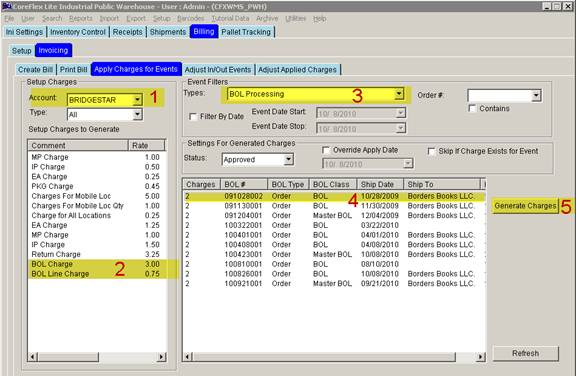This screenshot has width=576, height=376.
Task: Open the Event Date Start dropdown
Action: pyautogui.click(x=401, y=113)
